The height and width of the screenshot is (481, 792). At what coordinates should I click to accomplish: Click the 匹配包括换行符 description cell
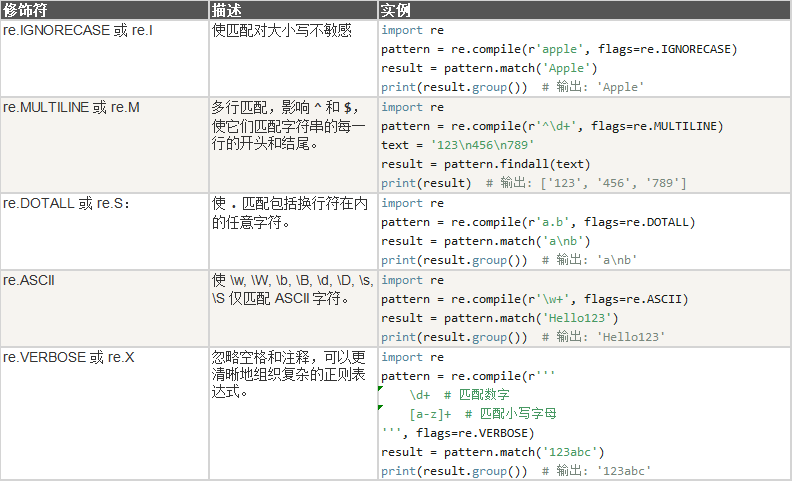click(293, 231)
